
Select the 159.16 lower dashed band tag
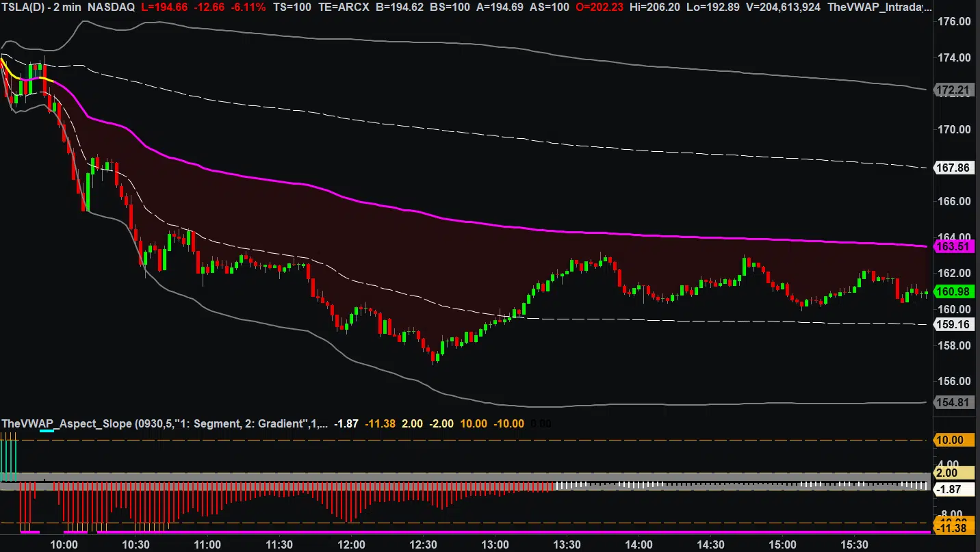(x=954, y=325)
